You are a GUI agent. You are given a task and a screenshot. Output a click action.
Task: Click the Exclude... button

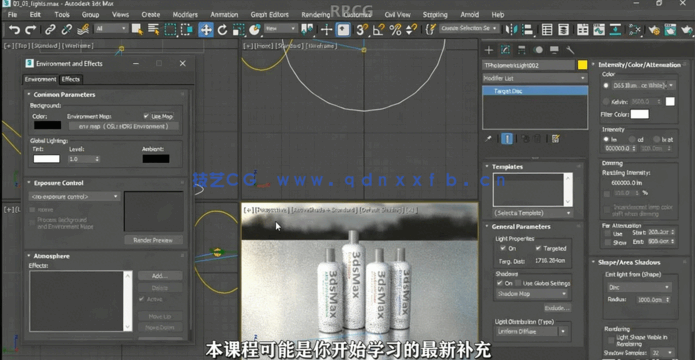(558, 308)
